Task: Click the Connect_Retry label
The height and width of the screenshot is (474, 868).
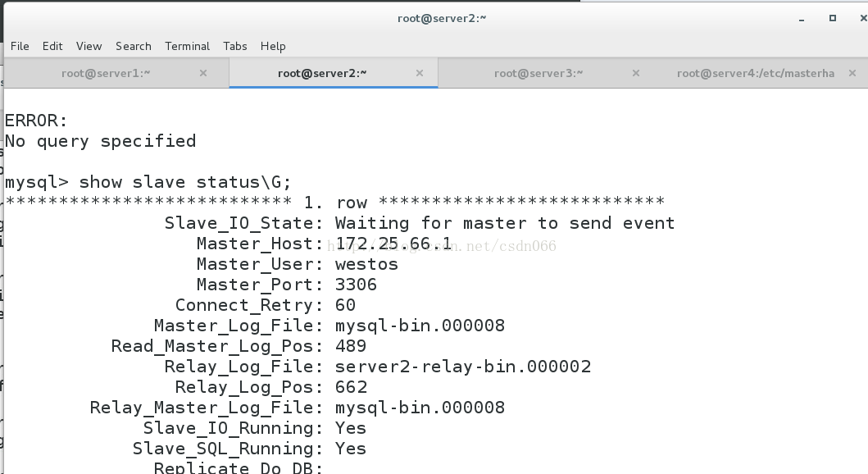Action: point(249,305)
